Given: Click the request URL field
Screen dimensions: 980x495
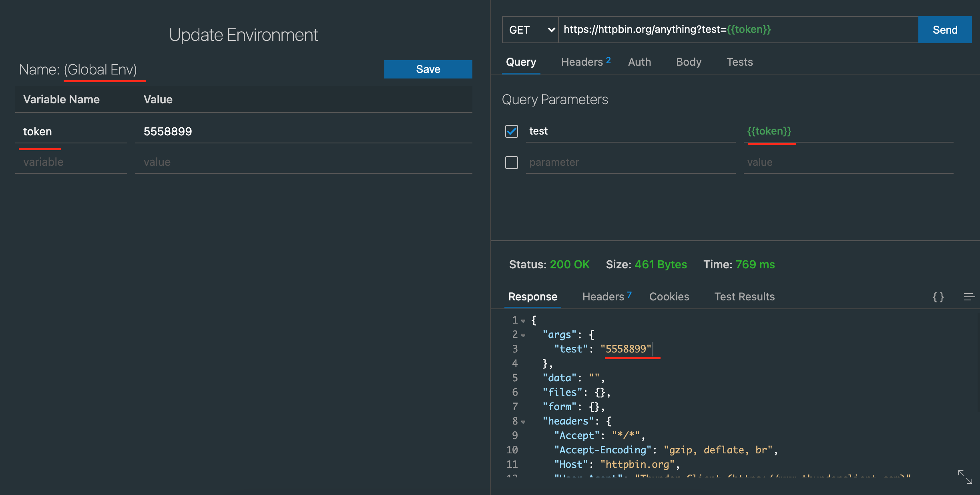Looking at the screenshot, I should (x=738, y=30).
